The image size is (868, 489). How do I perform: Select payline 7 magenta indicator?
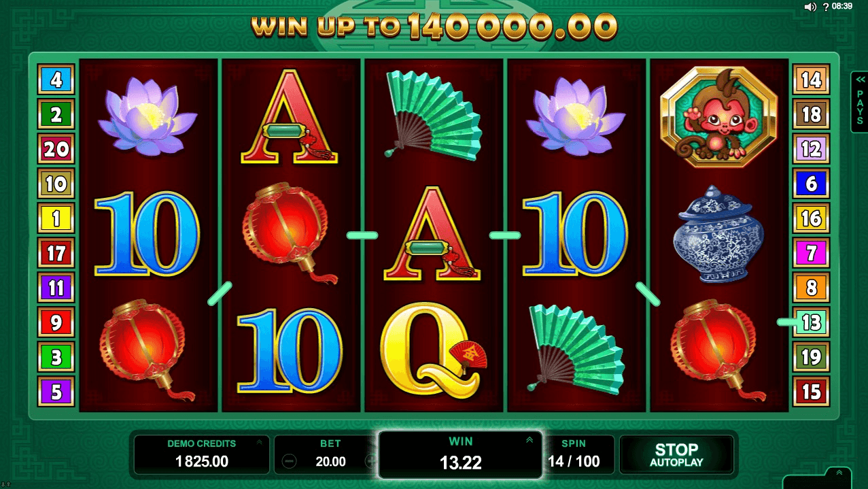811,253
